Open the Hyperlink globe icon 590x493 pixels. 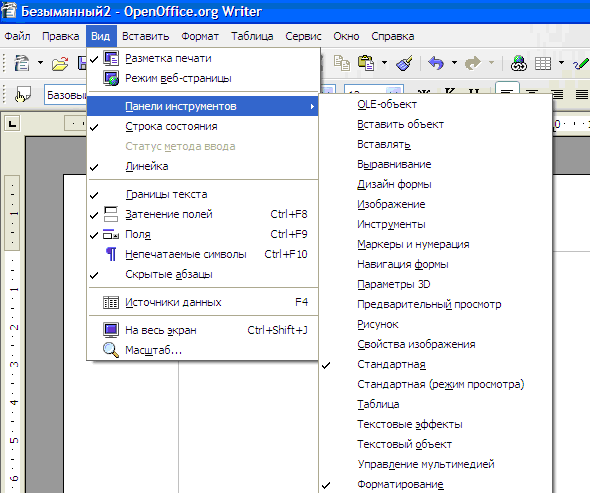pyautogui.click(x=518, y=63)
